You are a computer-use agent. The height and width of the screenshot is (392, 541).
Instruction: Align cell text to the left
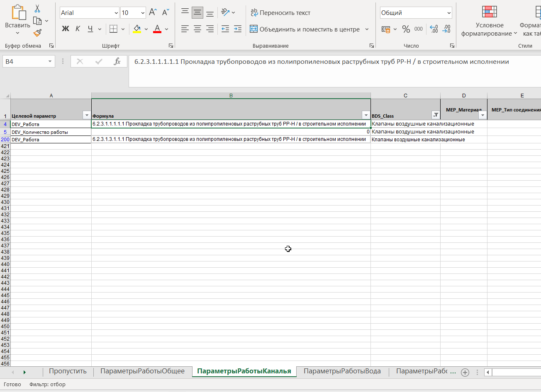(185, 29)
